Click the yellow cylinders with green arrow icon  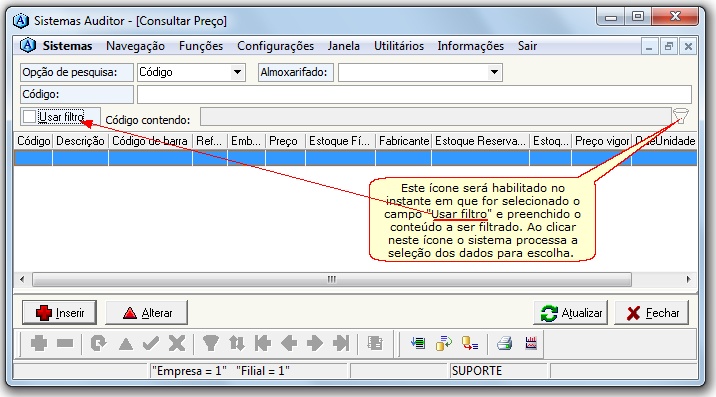443,343
